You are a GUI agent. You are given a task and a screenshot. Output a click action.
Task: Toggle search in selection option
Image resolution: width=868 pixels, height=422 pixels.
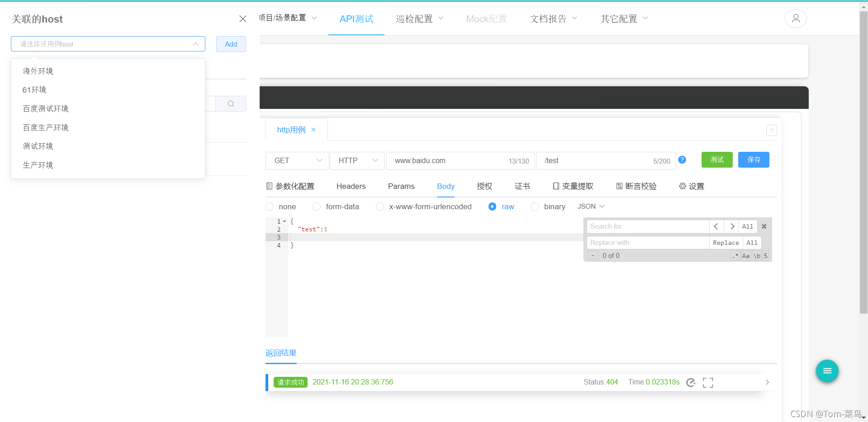[765, 256]
